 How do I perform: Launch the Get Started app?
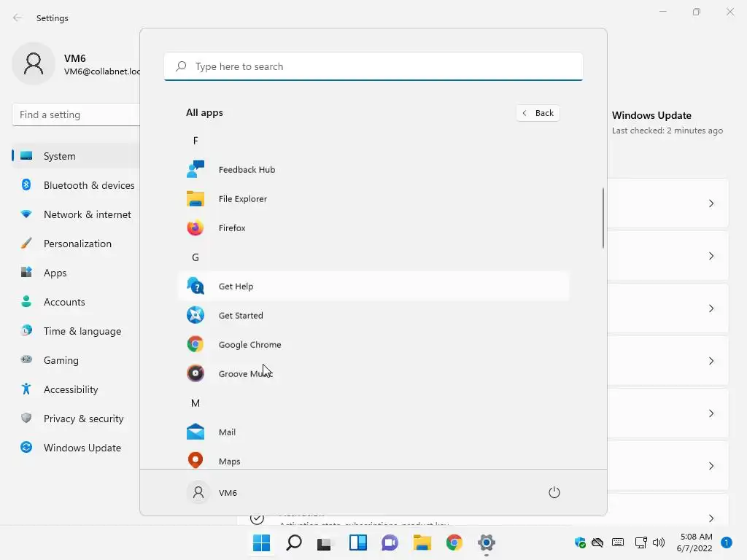click(x=373, y=315)
